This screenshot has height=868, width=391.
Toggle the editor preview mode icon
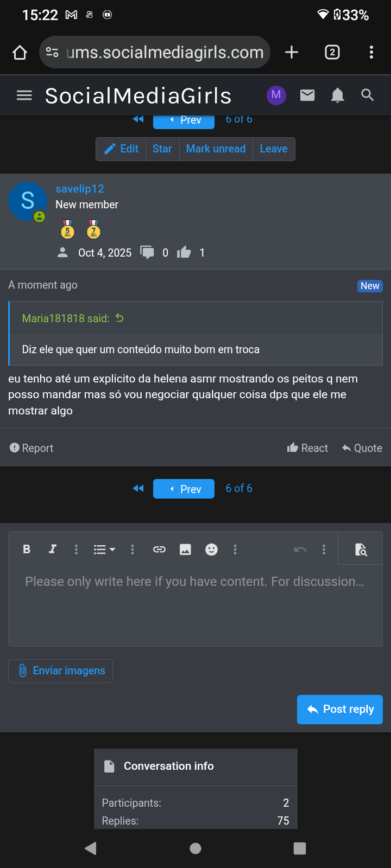[361, 550]
